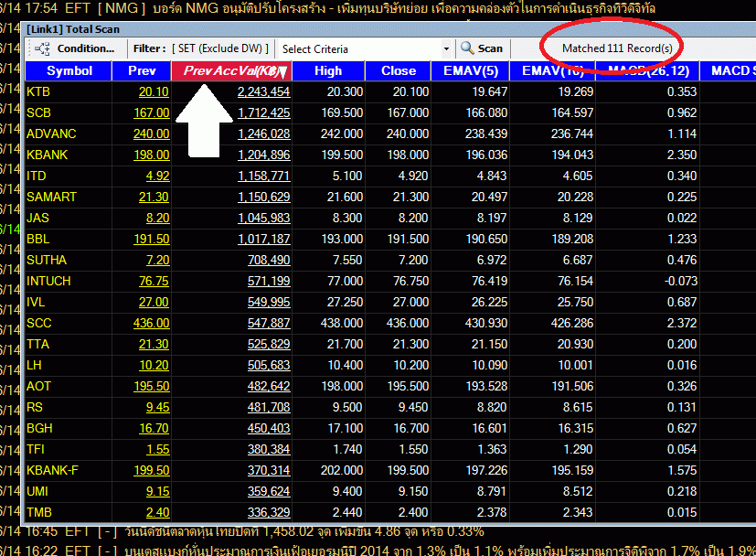Expand the Select Criteria dropdown arrow
This screenshot has height=556, width=756.
(x=446, y=48)
